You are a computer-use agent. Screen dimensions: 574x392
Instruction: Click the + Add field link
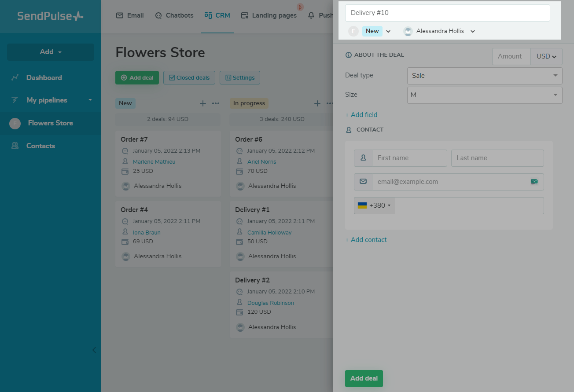pyautogui.click(x=361, y=115)
